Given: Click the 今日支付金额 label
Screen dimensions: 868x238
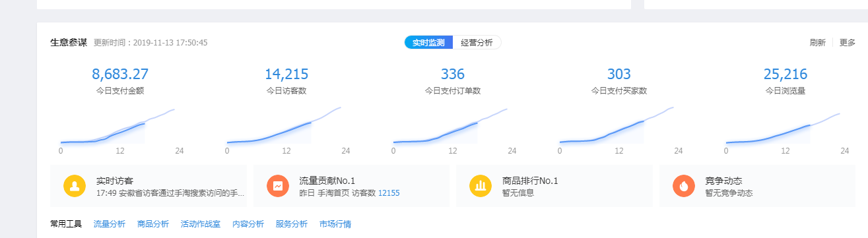Looking at the screenshot, I should tap(120, 91).
